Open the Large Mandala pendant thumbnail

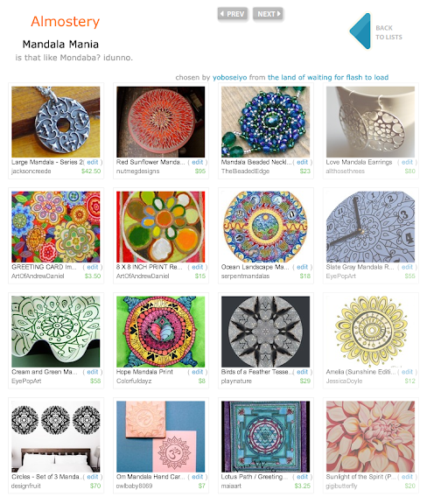(x=56, y=122)
